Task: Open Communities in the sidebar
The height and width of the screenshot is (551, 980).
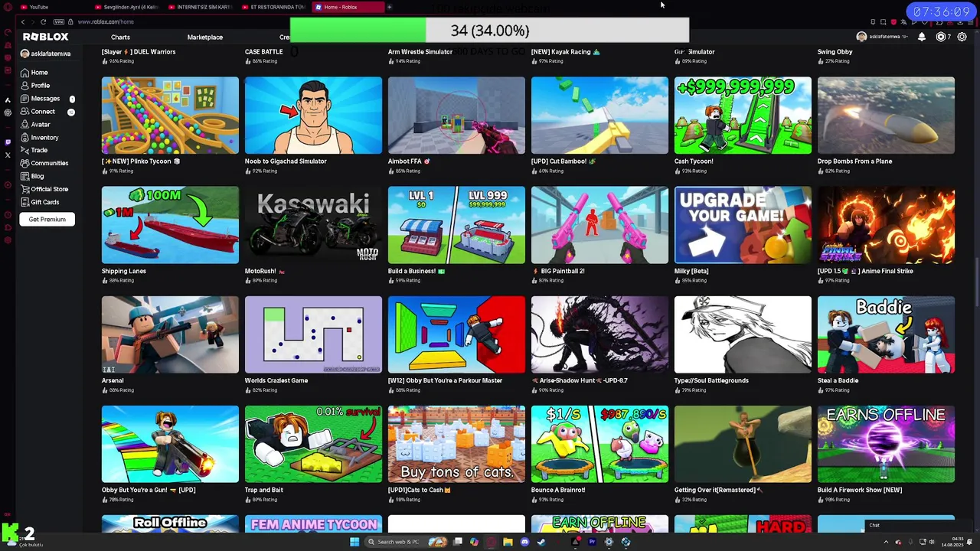Action: 44,163
